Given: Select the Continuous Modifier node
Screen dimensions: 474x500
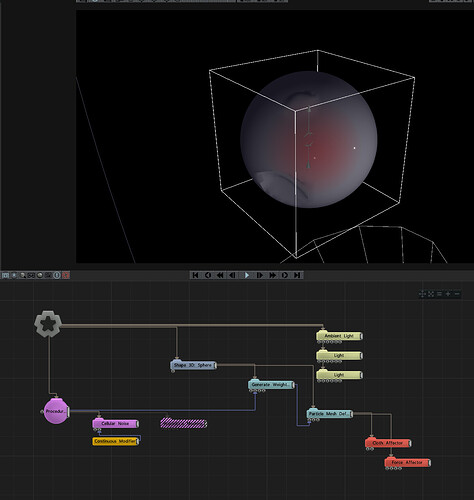Looking at the screenshot, I should [116, 441].
